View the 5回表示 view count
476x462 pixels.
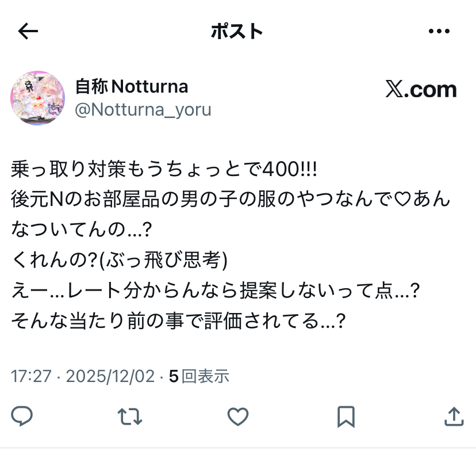(x=199, y=376)
